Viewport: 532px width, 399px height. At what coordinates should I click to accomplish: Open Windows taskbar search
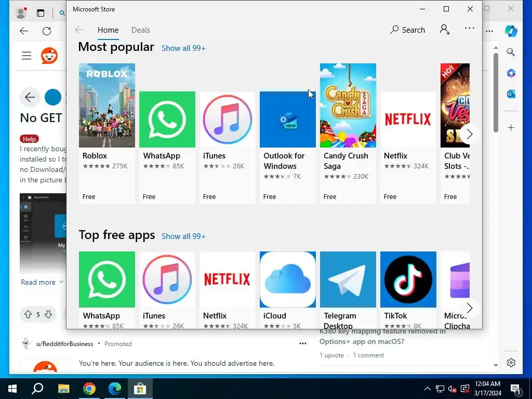pyautogui.click(x=37, y=389)
